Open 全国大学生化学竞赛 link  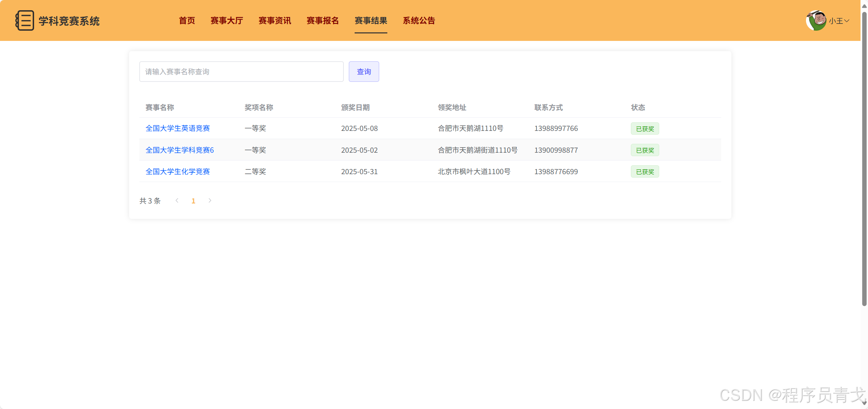[x=177, y=172]
